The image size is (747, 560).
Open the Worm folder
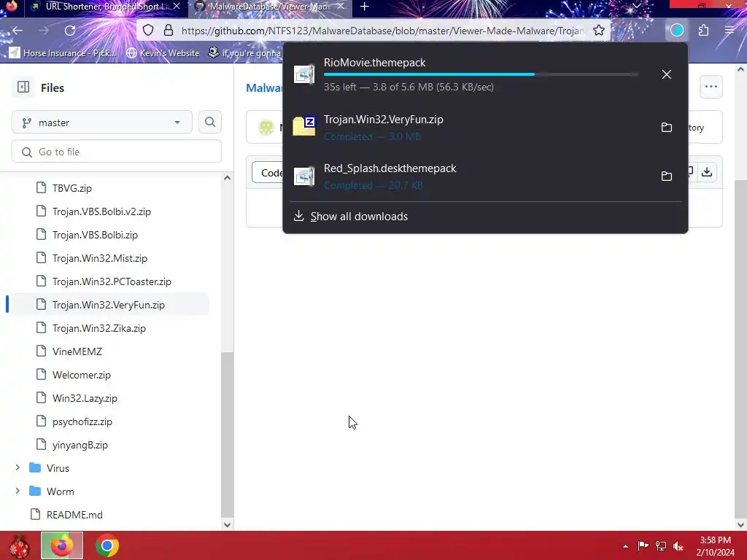(60, 491)
